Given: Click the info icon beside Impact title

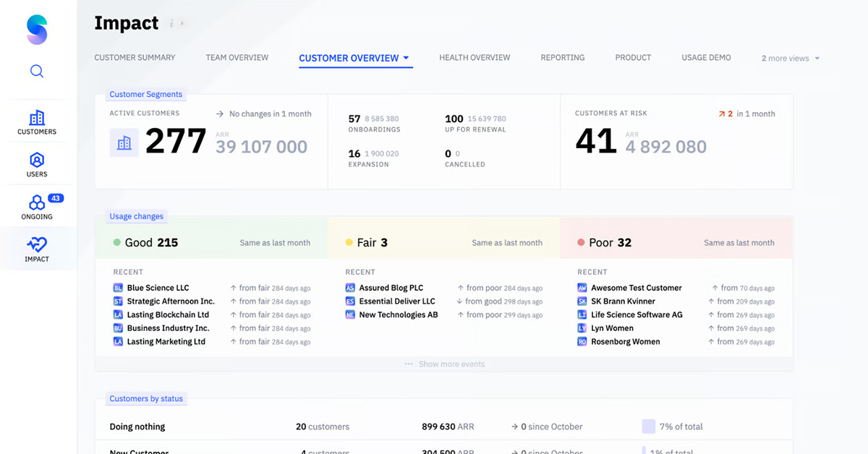Looking at the screenshot, I should pyautogui.click(x=172, y=24).
